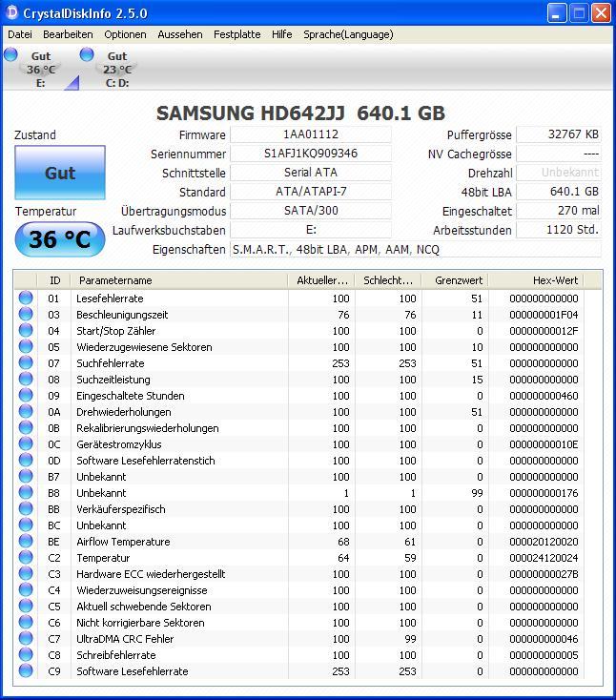
Task: Select drive C: D: at 23 °C
Action: 117,70
